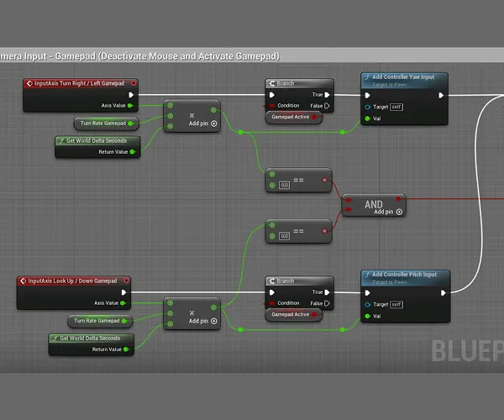This screenshot has height=420, width=504.
Task: Click Add pin on the upper multiply node
Action: coord(203,123)
